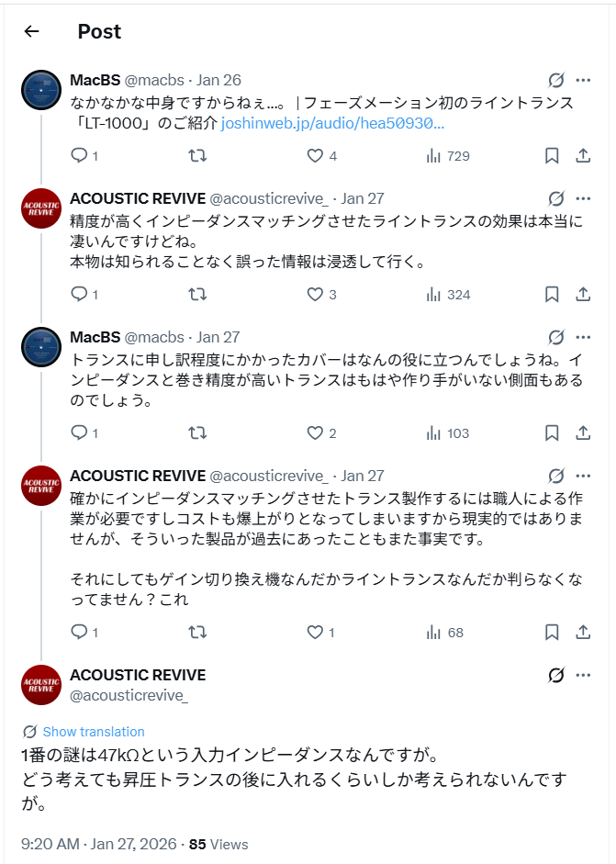Image resolution: width=616 pixels, height=864 pixels.
Task: Share the post with 68 views
Action: pos(582,633)
